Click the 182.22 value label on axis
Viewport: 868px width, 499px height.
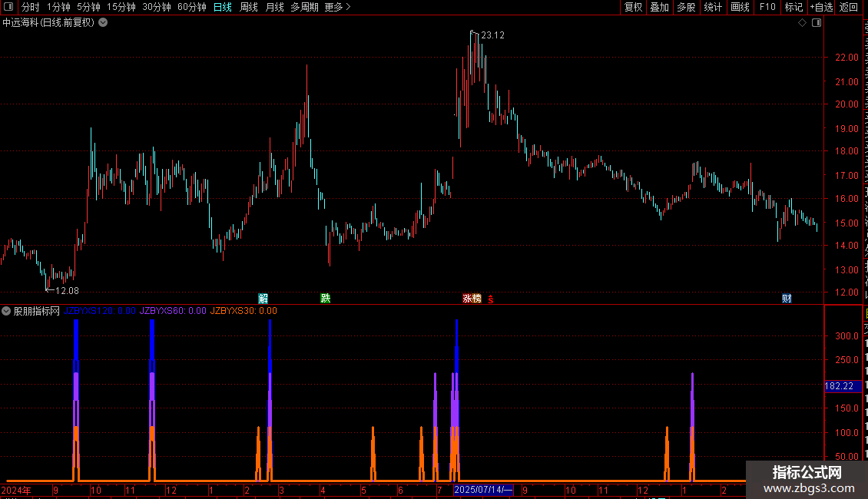(x=840, y=386)
